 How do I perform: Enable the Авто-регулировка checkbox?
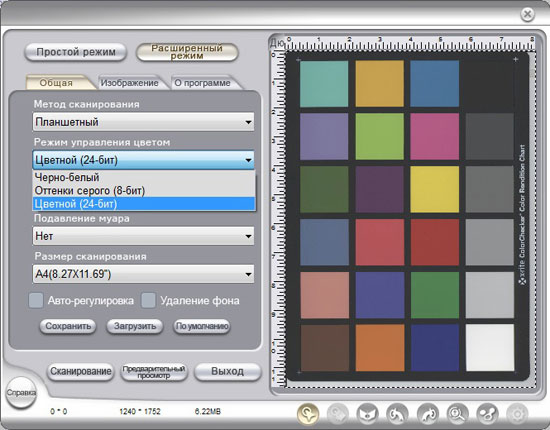pyautogui.click(x=36, y=301)
